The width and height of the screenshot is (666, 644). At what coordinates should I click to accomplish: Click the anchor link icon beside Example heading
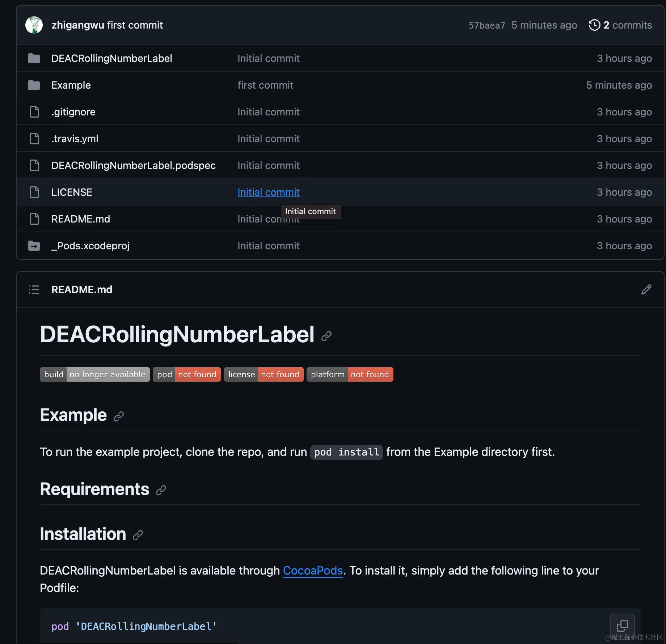click(x=119, y=416)
